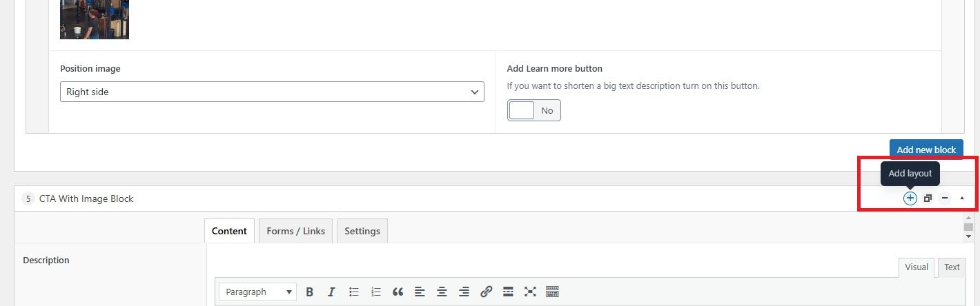Open the Position image dropdown
Screen dimensions: 980x306
tap(272, 92)
